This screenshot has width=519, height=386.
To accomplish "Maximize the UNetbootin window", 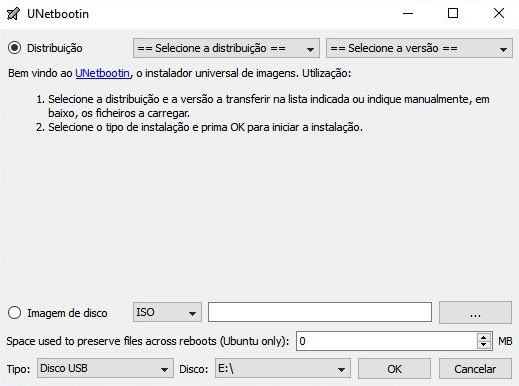I will (453, 14).
